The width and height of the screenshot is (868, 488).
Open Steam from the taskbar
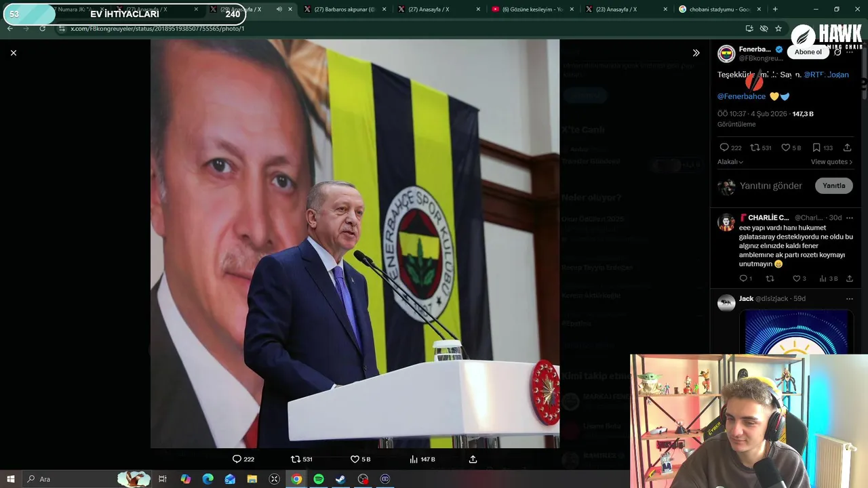tap(340, 479)
